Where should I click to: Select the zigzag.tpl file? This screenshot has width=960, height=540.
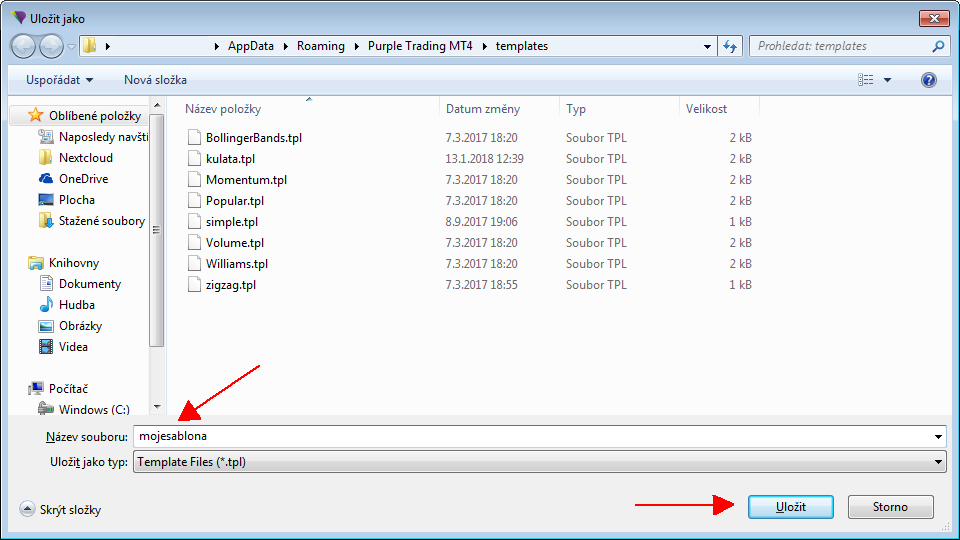[231, 285]
